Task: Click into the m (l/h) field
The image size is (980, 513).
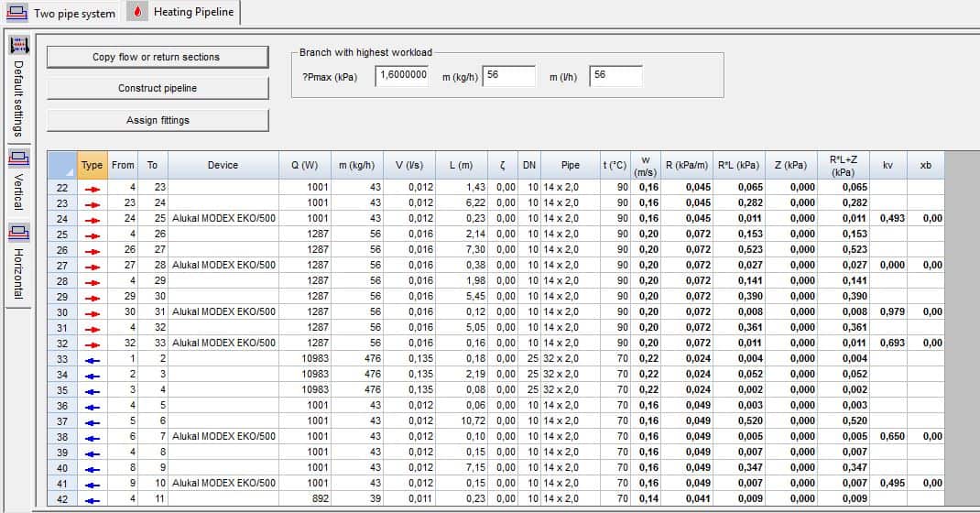Action: tap(615, 75)
